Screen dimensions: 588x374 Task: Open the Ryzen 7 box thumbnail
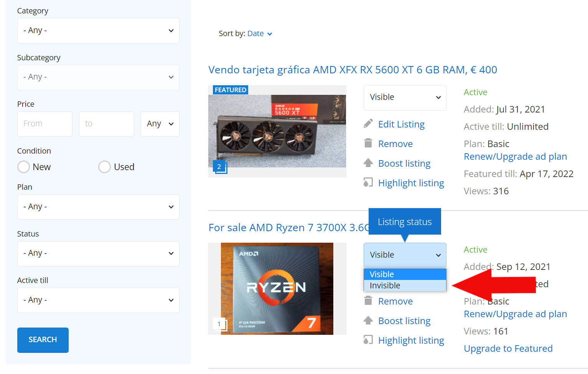pyautogui.click(x=277, y=289)
